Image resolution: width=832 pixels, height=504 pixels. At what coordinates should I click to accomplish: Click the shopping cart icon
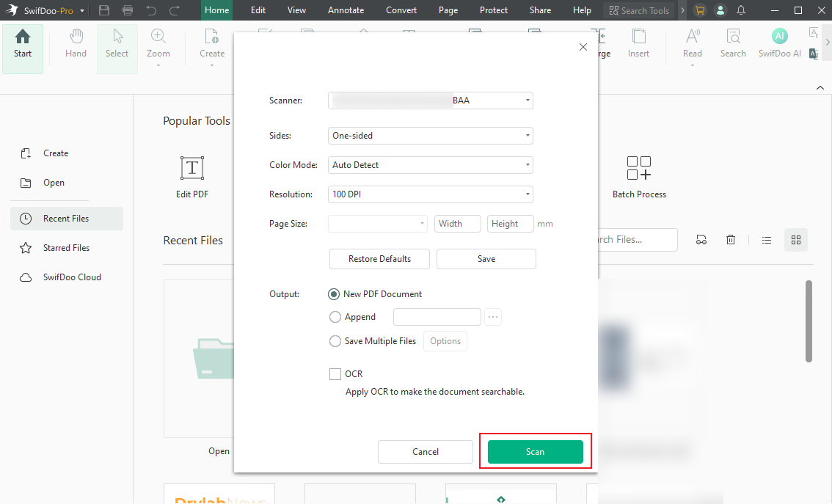[x=699, y=10]
